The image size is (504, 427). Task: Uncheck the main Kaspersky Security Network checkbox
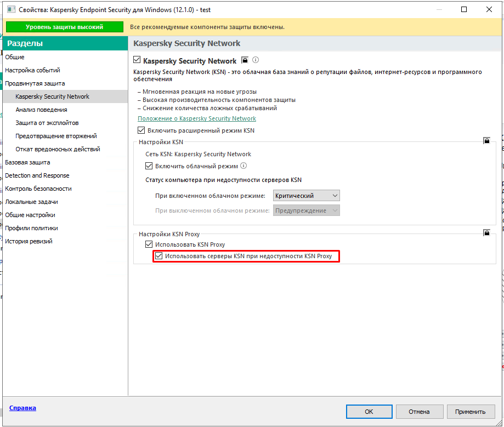137,60
